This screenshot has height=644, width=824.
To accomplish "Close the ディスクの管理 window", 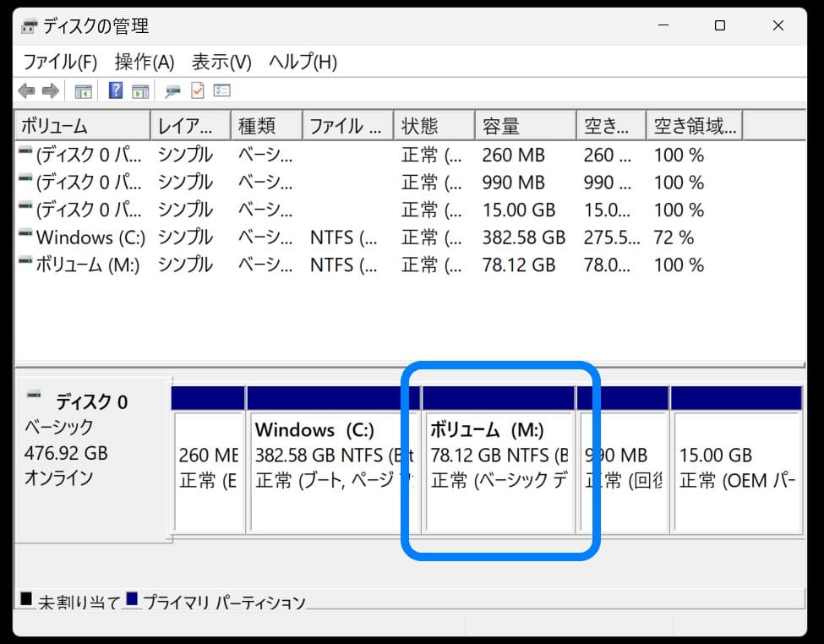I will (778, 25).
